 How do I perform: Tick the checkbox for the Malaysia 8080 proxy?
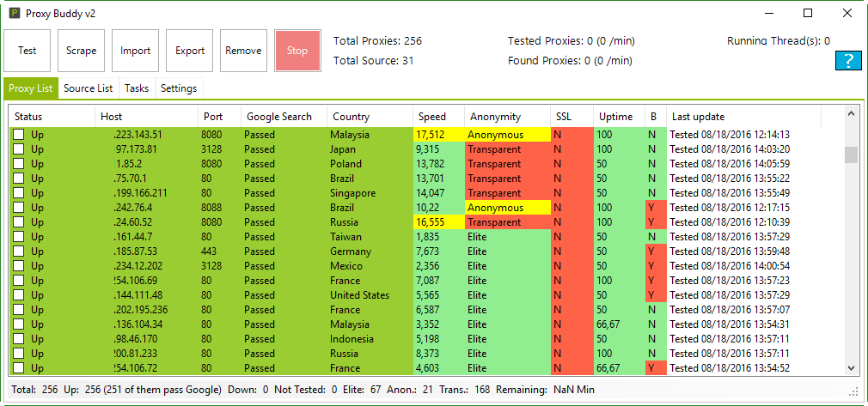coord(18,135)
